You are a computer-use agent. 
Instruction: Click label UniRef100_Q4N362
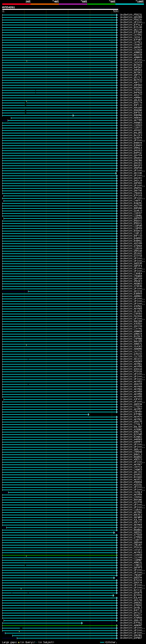pyautogui.click(x=131, y=603)
